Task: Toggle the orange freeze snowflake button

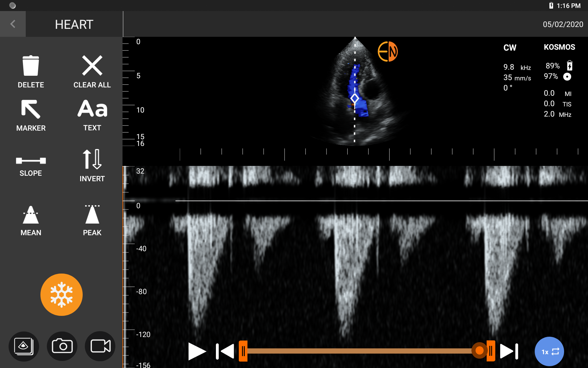Action: click(x=62, y=295)
